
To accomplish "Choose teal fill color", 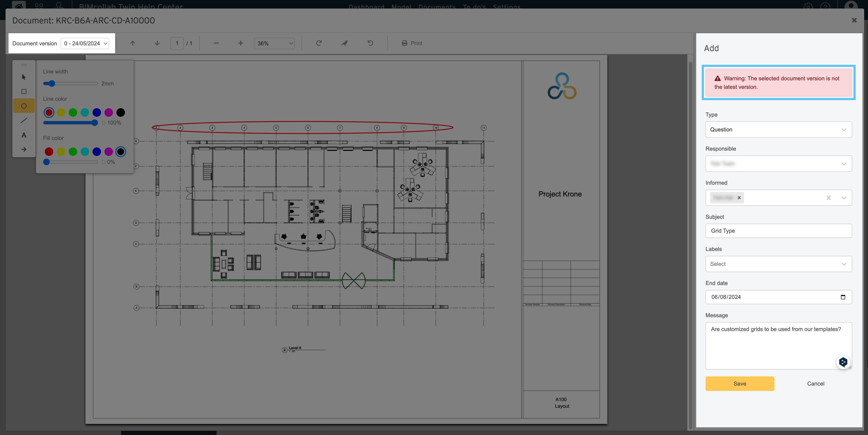I will pos(85,152).
